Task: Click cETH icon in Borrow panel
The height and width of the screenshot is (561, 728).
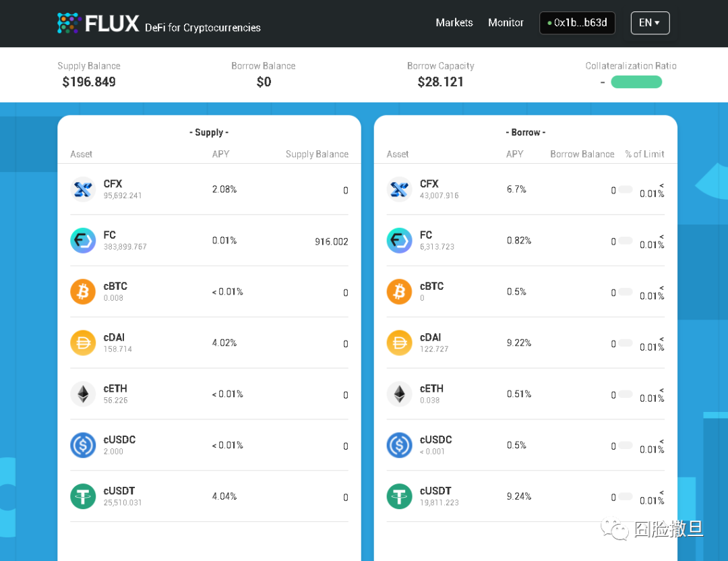Action: (399, 394)
